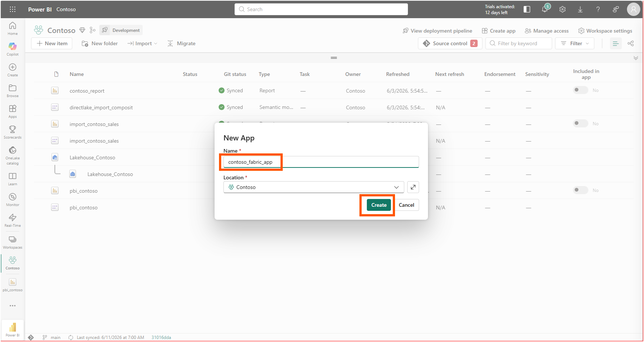Open the app launcher waffle icon
The image size is (644, 342).
point(13,9)
